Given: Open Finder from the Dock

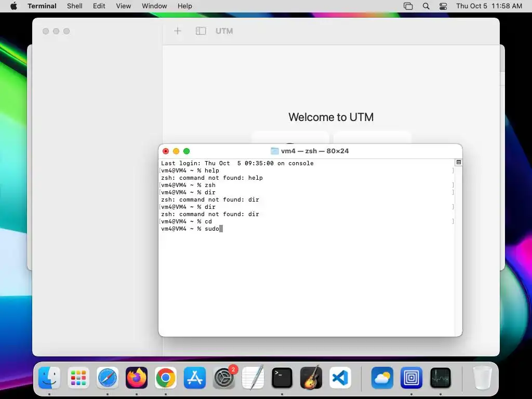Looking at the screenshot, I should 49,378.
